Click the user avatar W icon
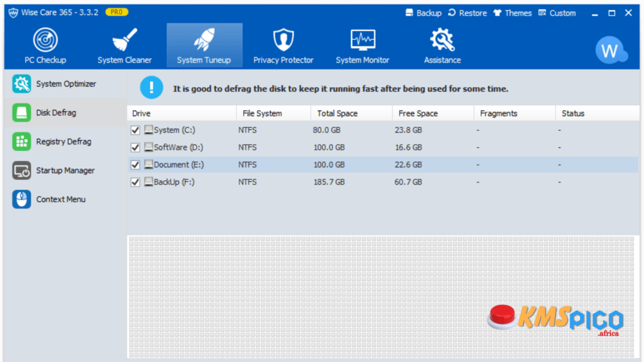The image size is (644, 362). click(610, 50)
